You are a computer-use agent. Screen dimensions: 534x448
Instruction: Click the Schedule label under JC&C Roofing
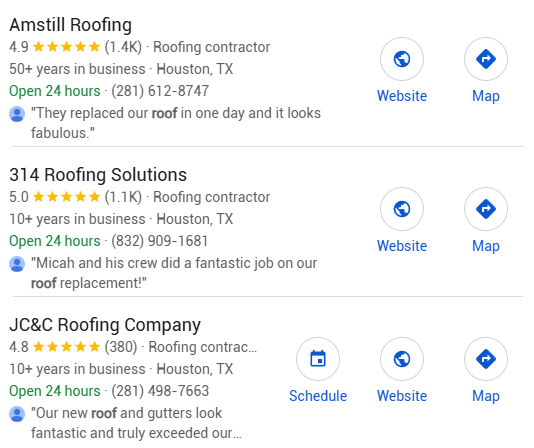[x=318, y=396]
